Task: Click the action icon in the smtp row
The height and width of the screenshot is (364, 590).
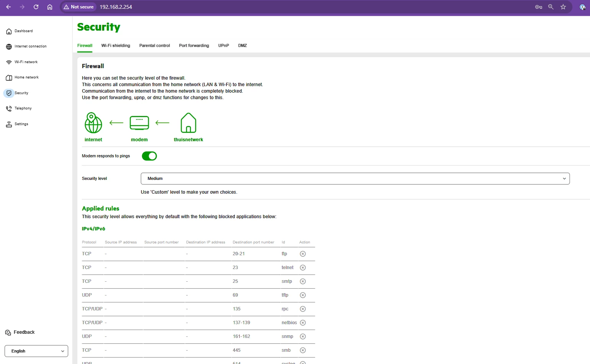Action: click(303, 281)
